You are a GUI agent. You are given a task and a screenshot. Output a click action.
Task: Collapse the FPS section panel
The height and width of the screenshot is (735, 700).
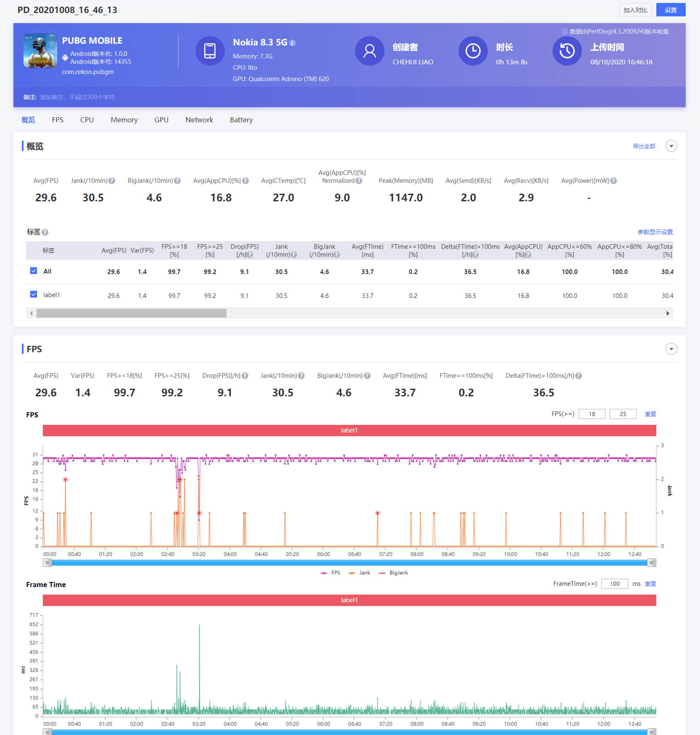(x=671, y=349)
